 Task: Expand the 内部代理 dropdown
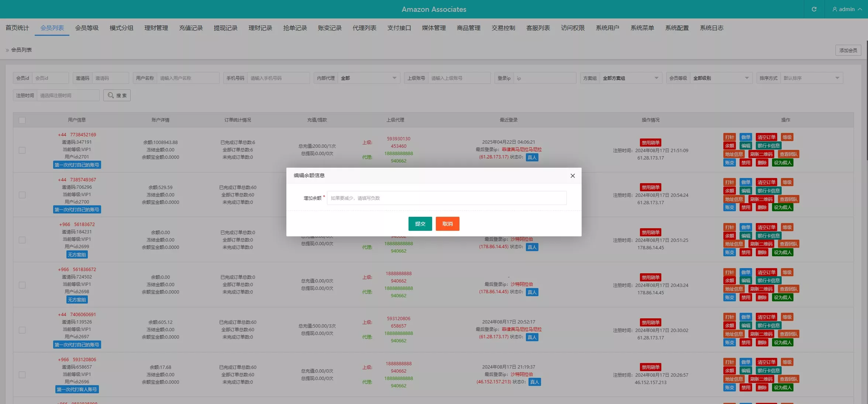pos(368,78)
